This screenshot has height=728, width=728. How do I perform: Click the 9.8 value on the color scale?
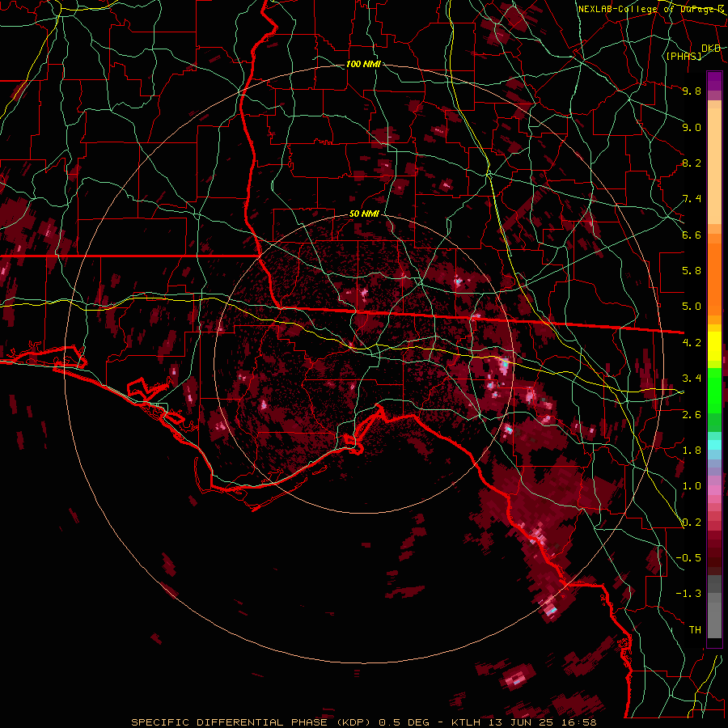692,91
